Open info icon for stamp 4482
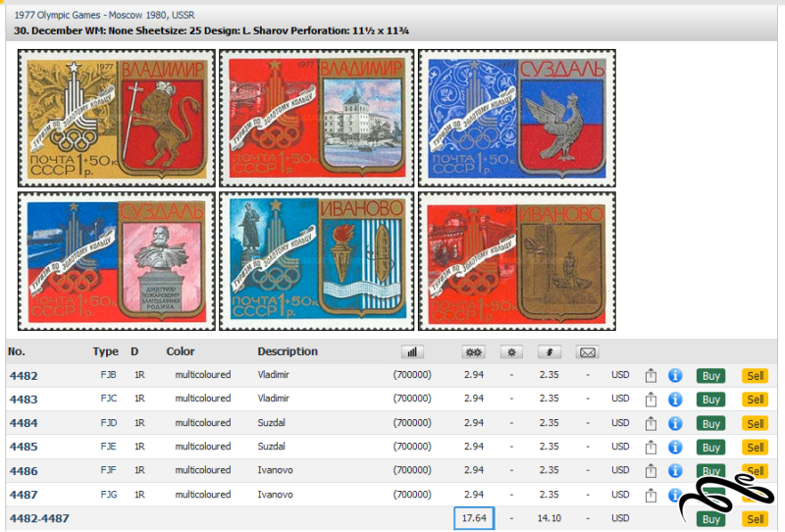The image size is (785, 532). click(675, 375)
